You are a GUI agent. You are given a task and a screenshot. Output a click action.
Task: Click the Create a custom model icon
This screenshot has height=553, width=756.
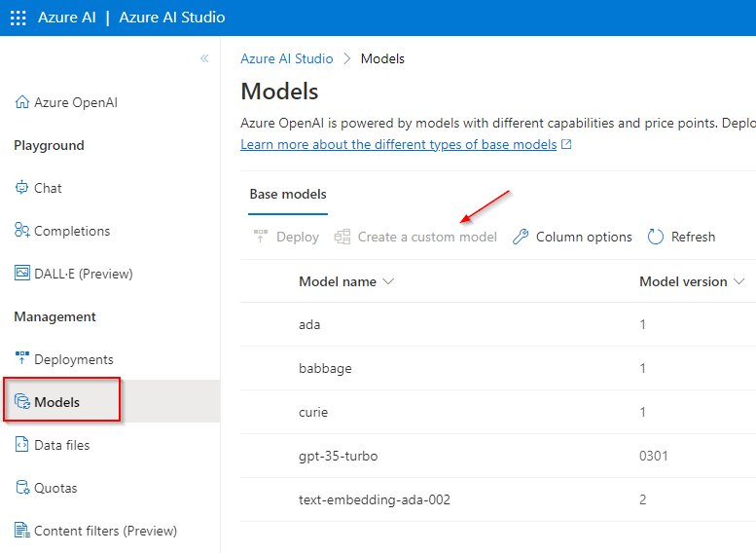(342, 237)
